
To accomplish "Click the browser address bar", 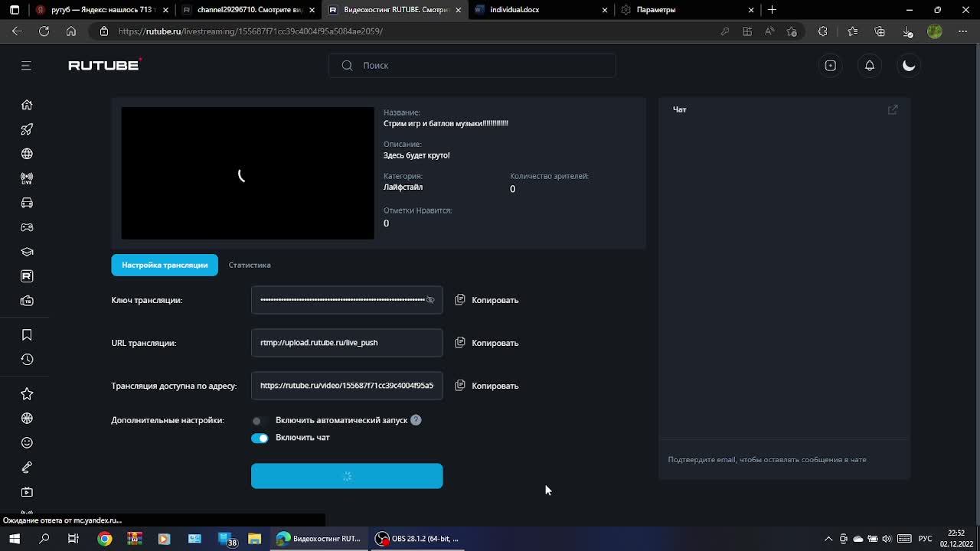I will (413, 31).
